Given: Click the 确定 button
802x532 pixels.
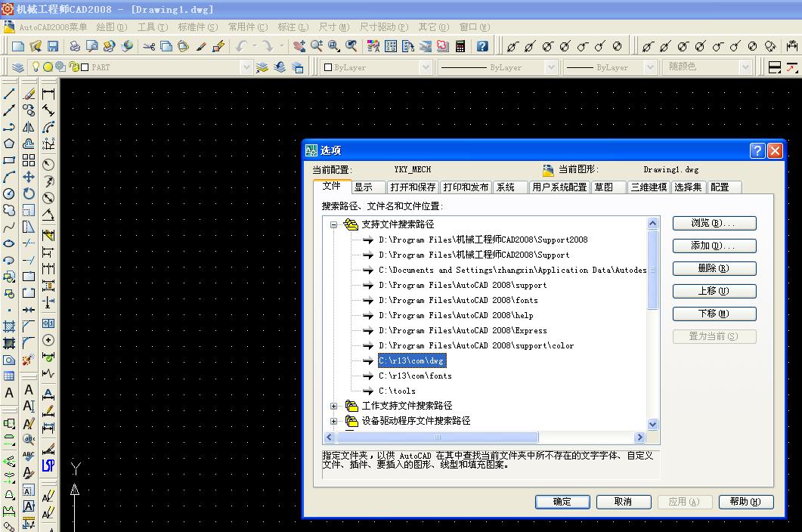Looking at the screenshot, I should pos(562,502).
